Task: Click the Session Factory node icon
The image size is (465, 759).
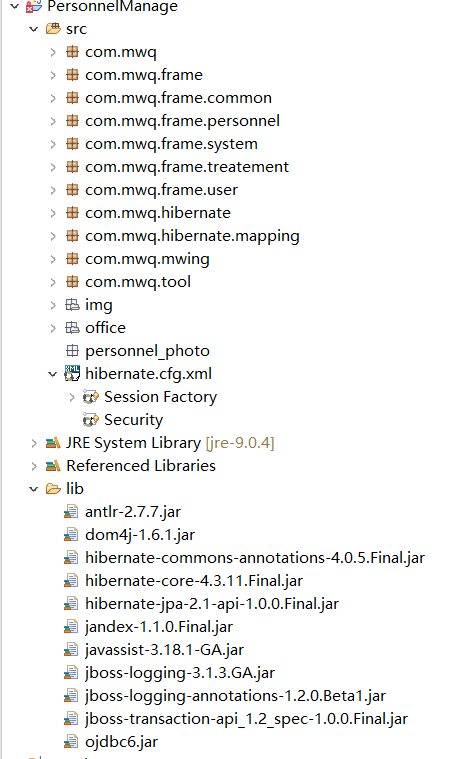Action: [x=90, y=397]
